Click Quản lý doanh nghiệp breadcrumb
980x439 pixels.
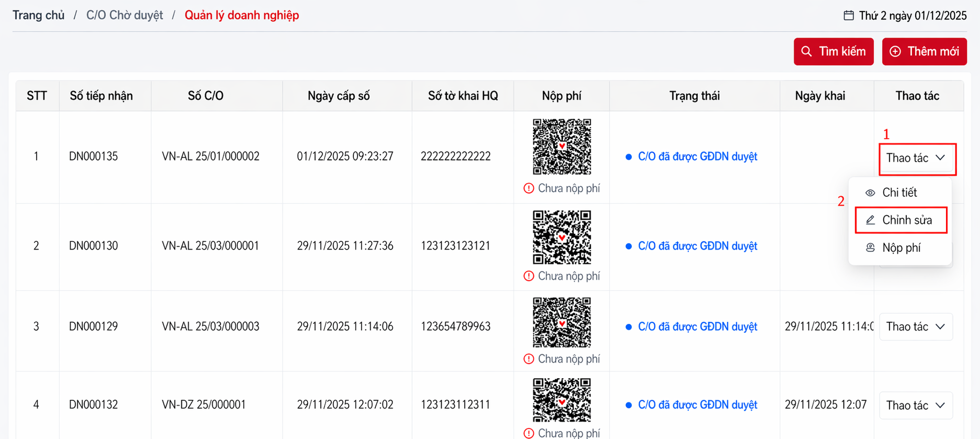pyautogui.click(x=242, y=15)
